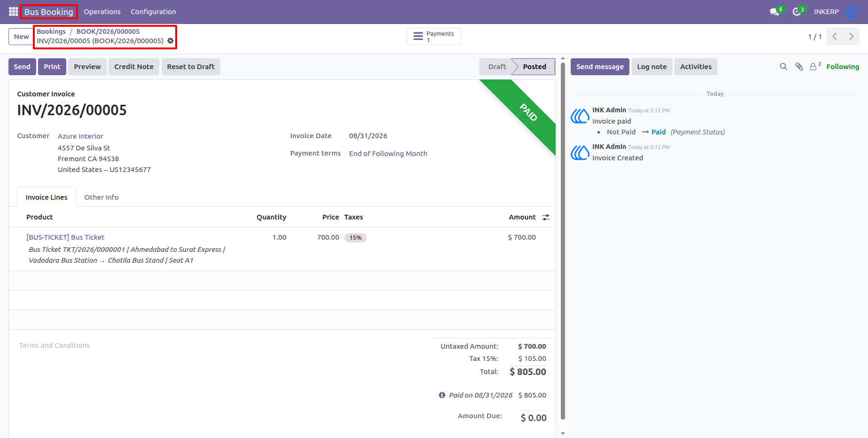Open the gear actions menu beside invoice title
Viewport: 868px width, 438px height.
(x=170, y=41)
